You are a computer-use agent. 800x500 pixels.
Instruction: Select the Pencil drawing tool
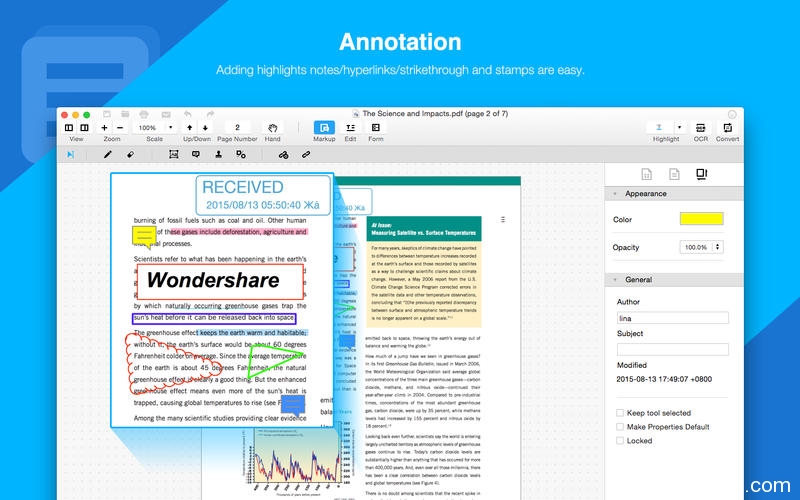click(x=108, y=154)
